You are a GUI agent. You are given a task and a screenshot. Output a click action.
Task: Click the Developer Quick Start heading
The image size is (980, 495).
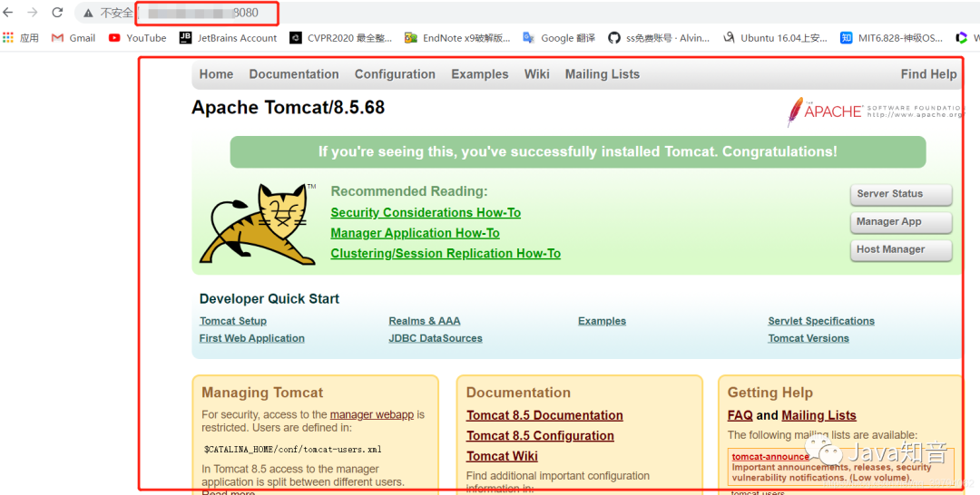click(x=269, y=299)
